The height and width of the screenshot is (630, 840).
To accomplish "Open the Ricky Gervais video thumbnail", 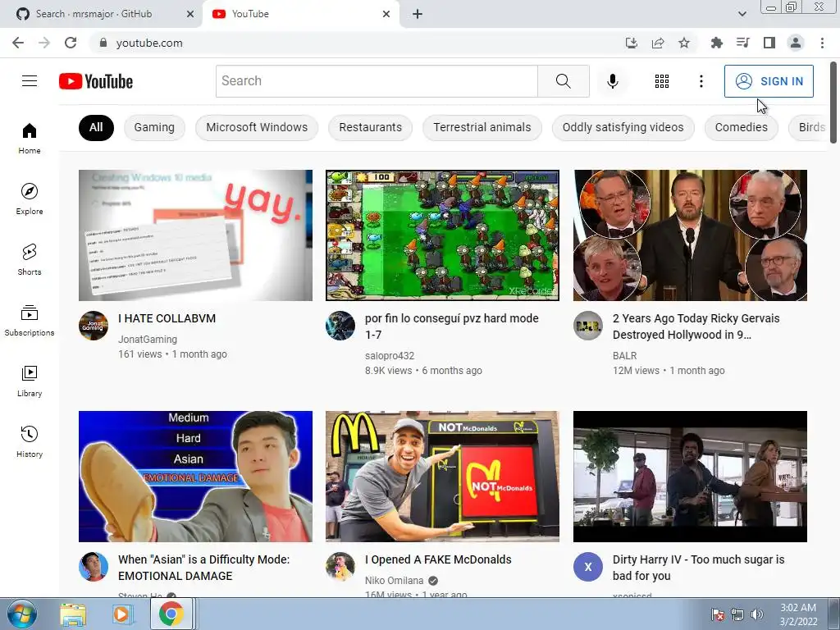I will click(690, 235).
